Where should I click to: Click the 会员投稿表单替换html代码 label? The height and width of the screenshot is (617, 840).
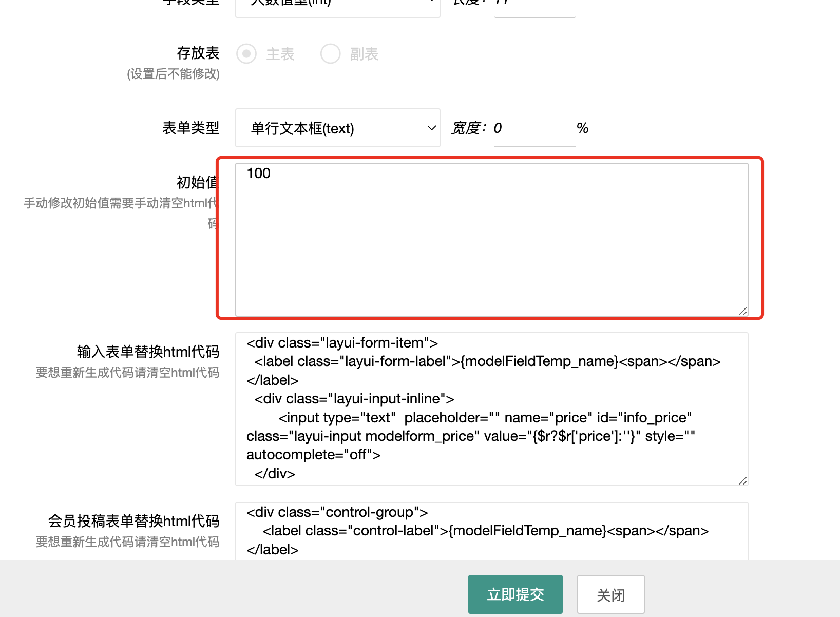(x=133, y=521)
